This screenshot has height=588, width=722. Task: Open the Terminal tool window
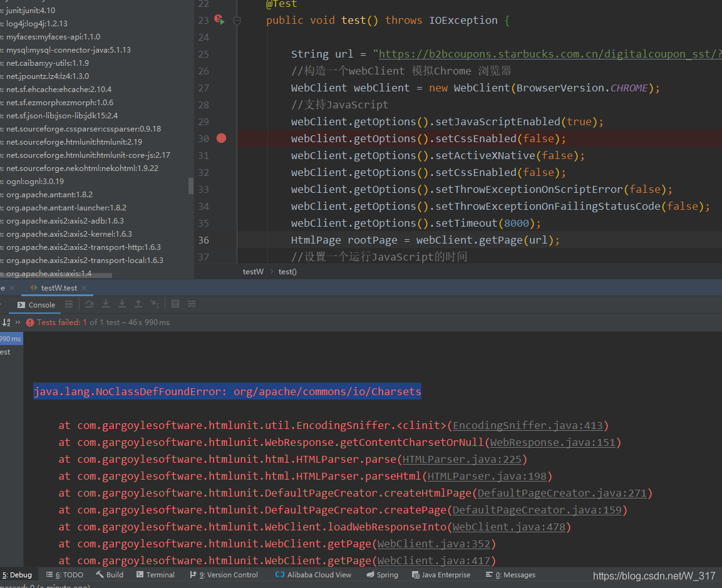(x=155, y=574)
